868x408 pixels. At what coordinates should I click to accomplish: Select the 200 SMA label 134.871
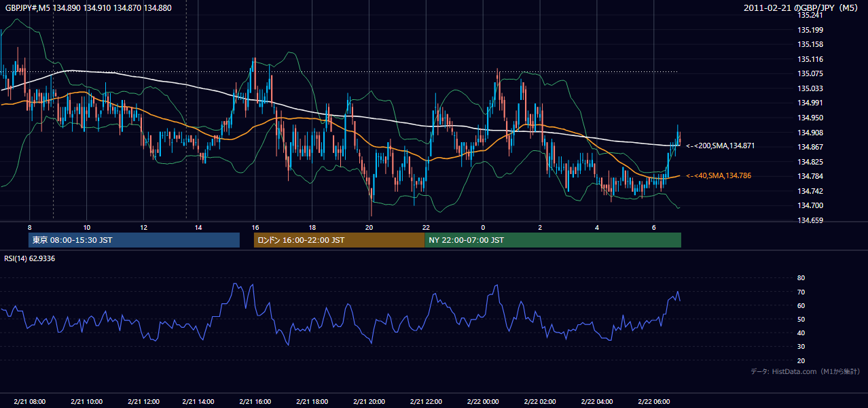(721, 146)
